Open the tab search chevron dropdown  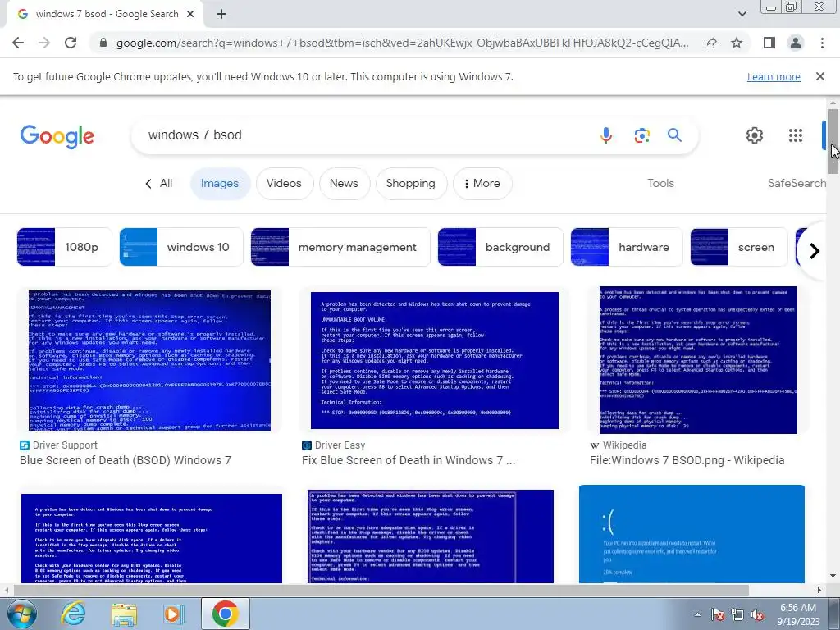click(x=742, y=15)
